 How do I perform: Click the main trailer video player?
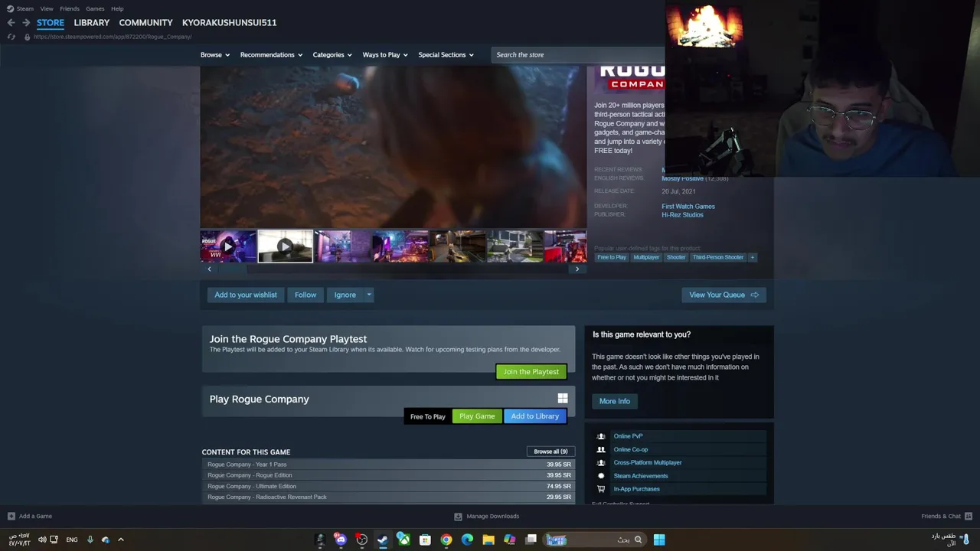coord(394,147)
